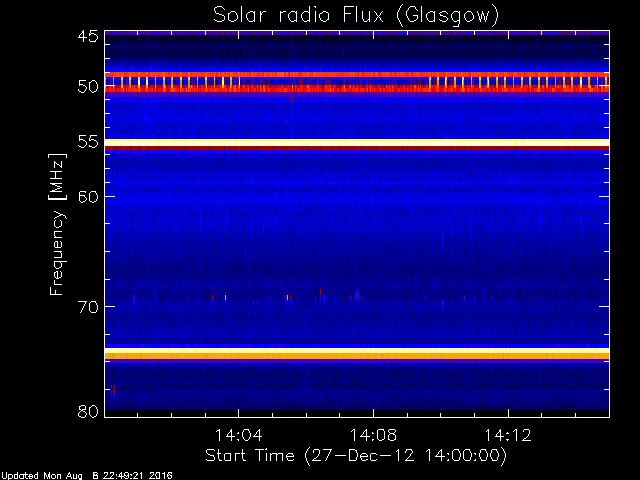
Task: Click the yellow-orange band below 70 MHz
Action: click(357, 353)
